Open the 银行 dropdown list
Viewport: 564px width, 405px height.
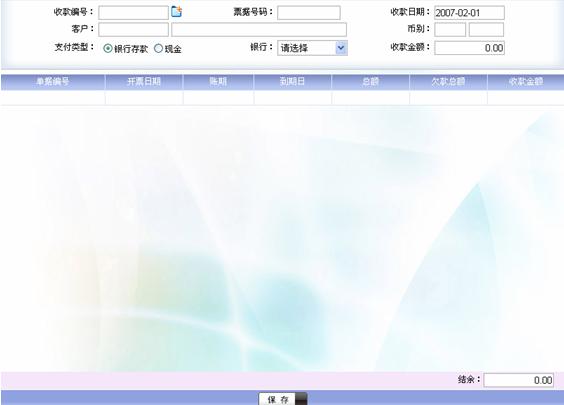click(312, 48)
